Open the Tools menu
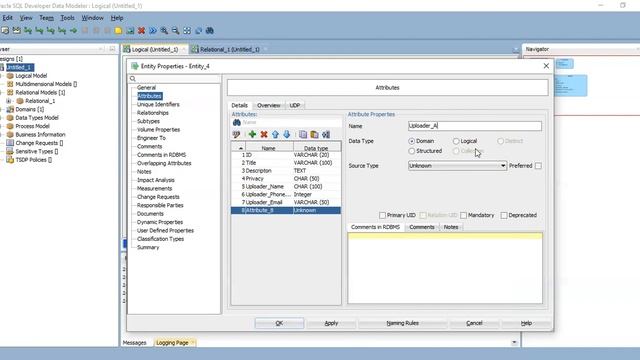The height and width of the screenshot is (360, 640). tap(67, 18)
